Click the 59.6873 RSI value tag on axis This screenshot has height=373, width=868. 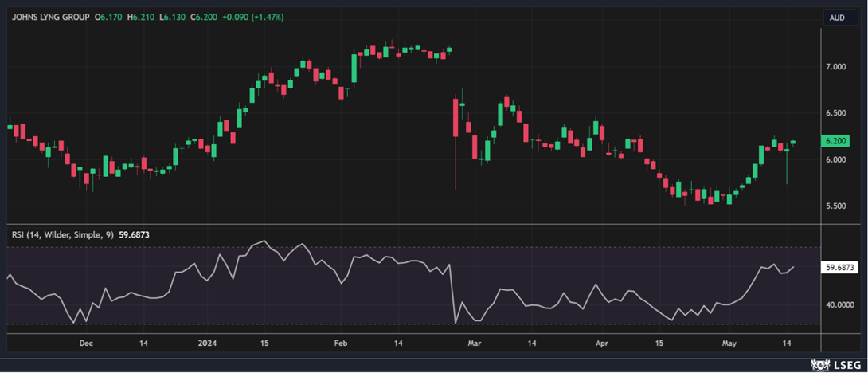[839, 266]
